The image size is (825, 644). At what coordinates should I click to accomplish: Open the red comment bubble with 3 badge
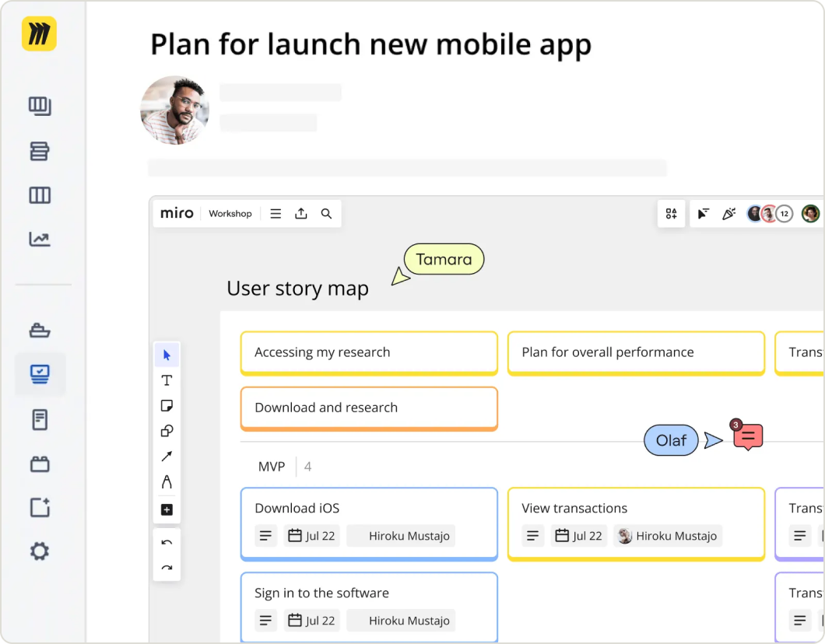click(x=748, y=436)
